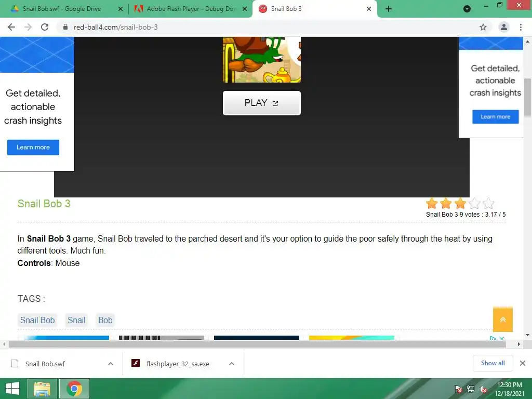Screen dimensions: 532x399
Task: Click Show all downloads
Action: (493, 363)
